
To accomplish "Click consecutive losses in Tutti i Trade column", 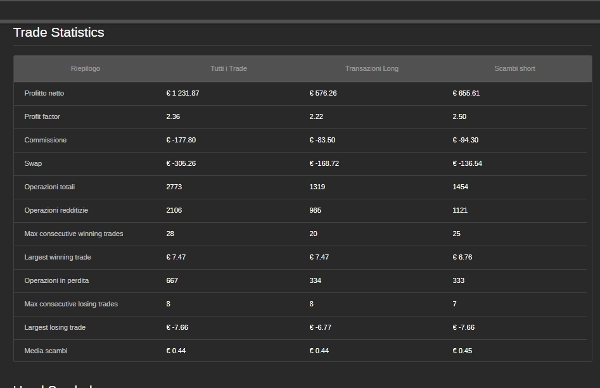I will point(168,304).
